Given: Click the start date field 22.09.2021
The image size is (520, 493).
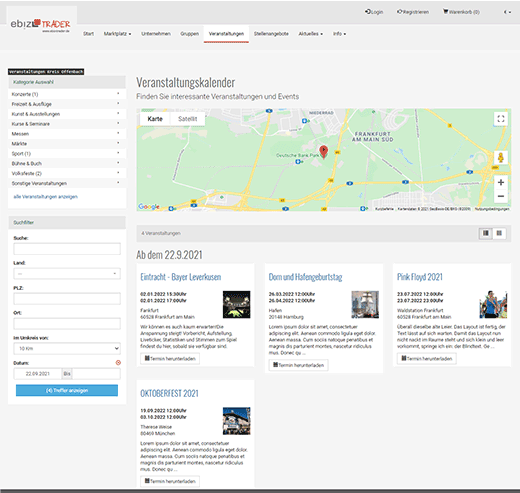Looking at the screenshot, I should click(x=38, y=374).
